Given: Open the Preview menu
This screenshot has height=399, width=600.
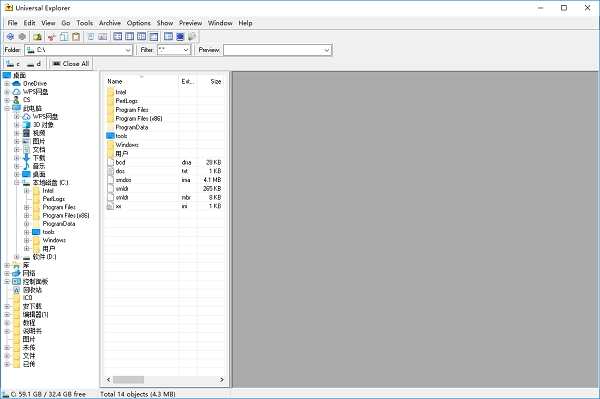Looking at the screenshot, I should (x=190, y=23).
